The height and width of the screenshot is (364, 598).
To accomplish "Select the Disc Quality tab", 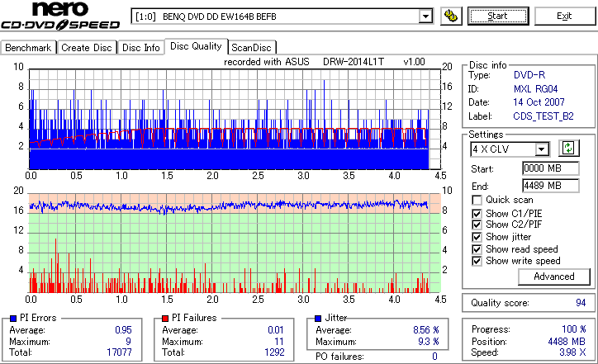I will 196,46.
